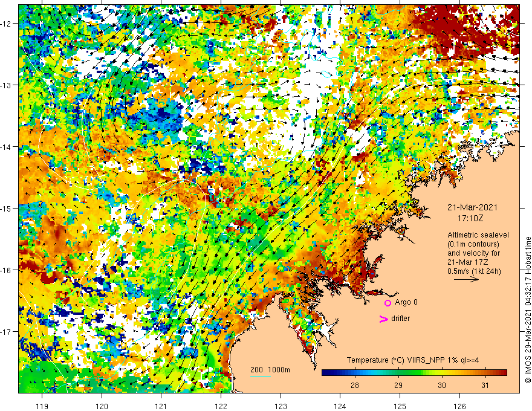Click latitude axis label '-17'
This screenshot has width=532, height=411.
(x=6, y=332)
